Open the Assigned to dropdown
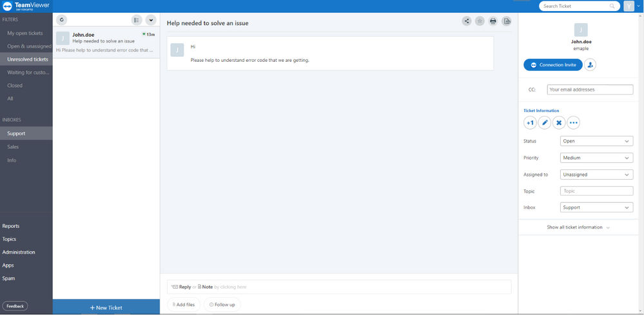644x315 pixels. click(x=596, y=175)
